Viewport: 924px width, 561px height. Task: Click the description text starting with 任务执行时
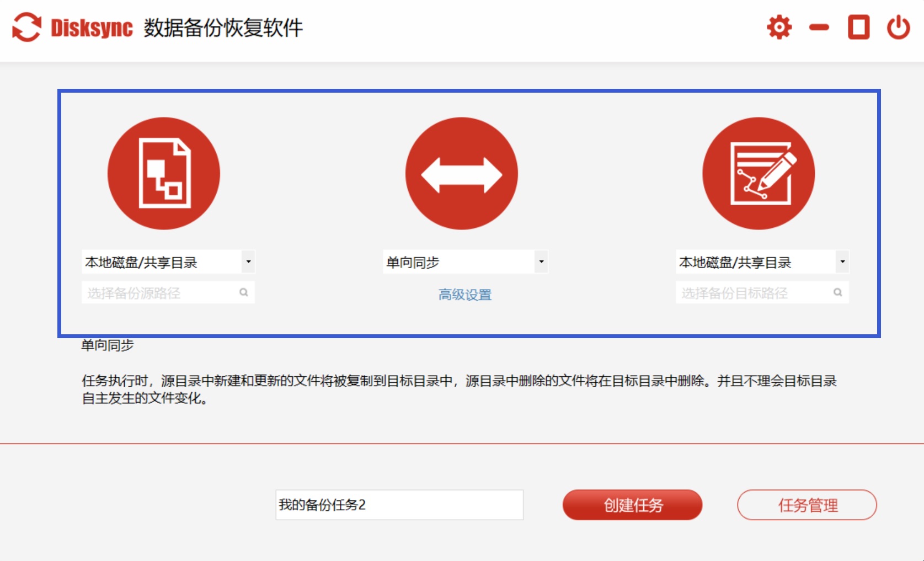click(459, 389)
